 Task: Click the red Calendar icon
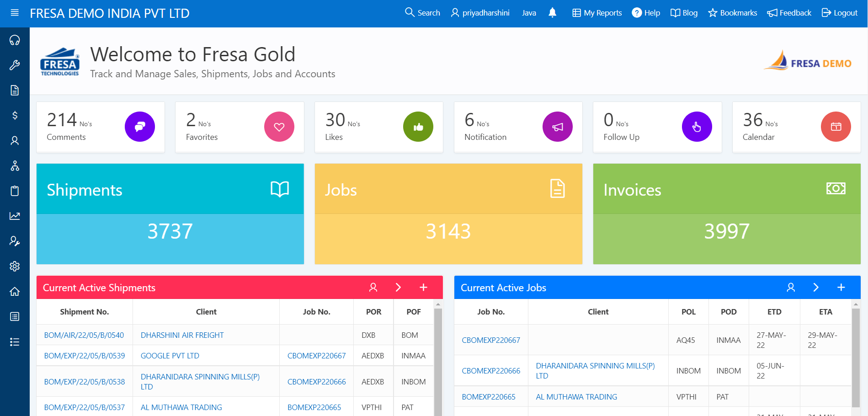pyautogui.click(x=836, y=127)
